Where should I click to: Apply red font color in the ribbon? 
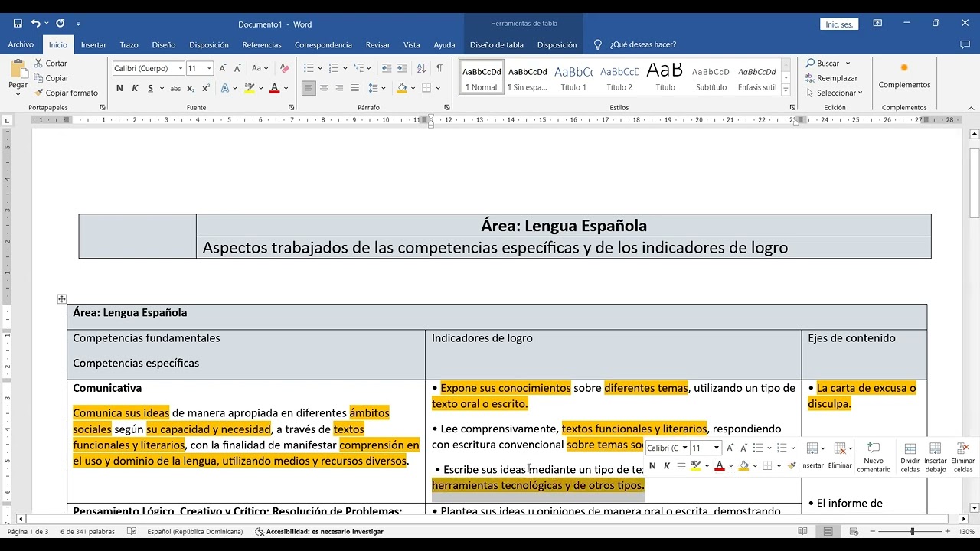(x=274, y=88)
